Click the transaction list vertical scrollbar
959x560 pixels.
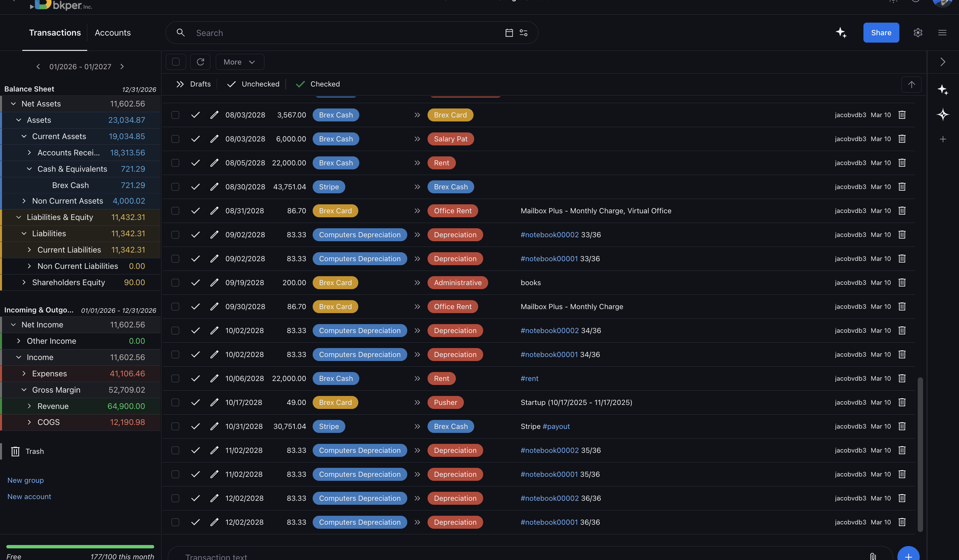[920, 454]
